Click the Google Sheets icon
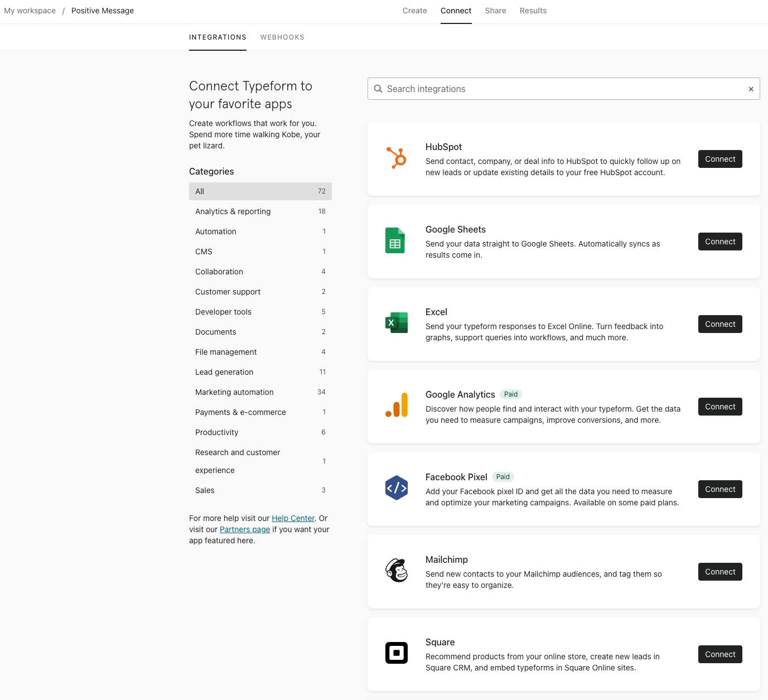768x700 pixels. [x=395, y=240]
